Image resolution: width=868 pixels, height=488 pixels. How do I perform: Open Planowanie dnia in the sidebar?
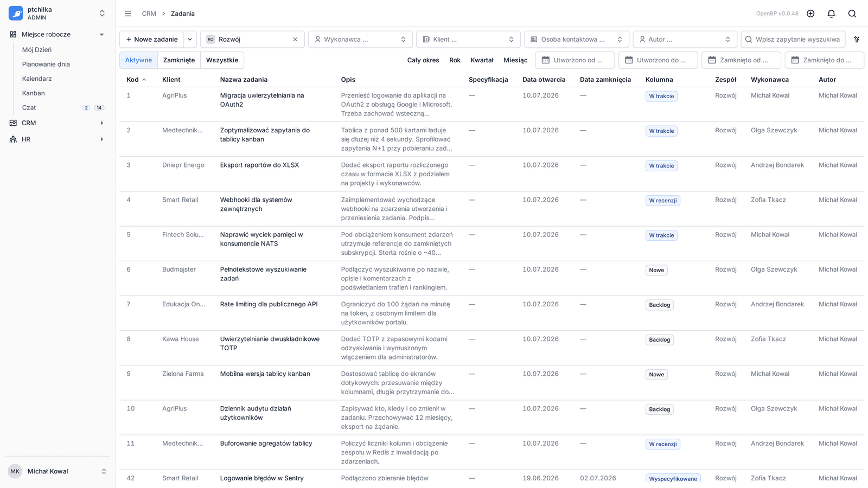pyautogui.click(x=46, y=64)
